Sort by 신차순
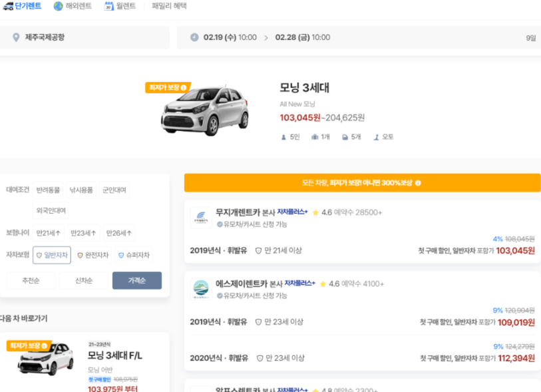Viewport: 541px width, 392px height. [x=84, y=281]
